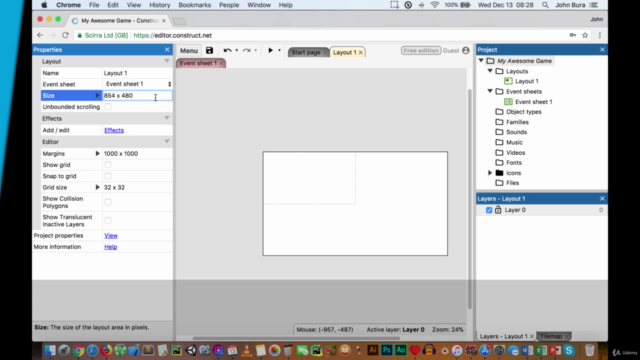The width and height of the screenshot is (640, 360).
Task: Select Event sheet 1 in Project tree
Action: pyautogui.click(x=533, y=102)
